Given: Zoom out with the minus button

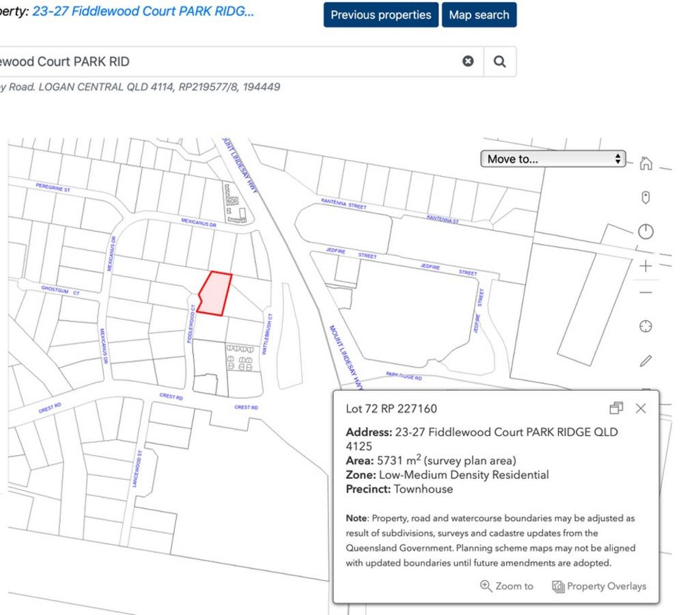Looking at the screenshot, I should [x=645, y=293].
